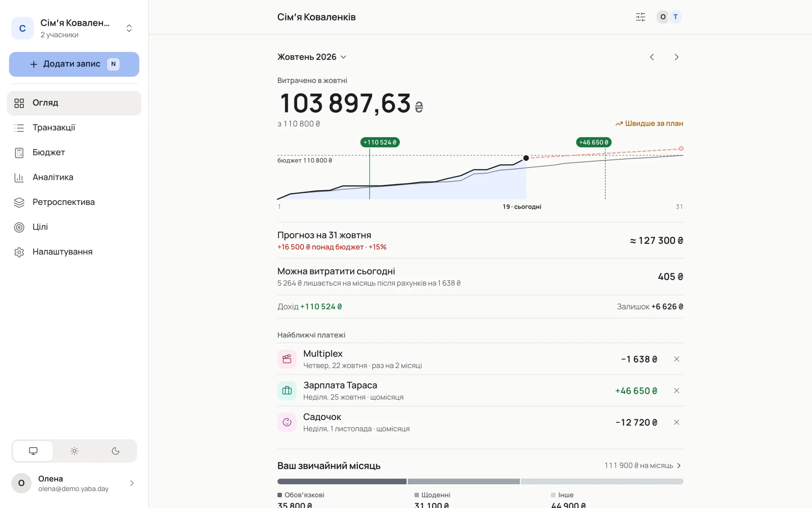
Task: Click the Швидше за план indicator
Action: (x=649, y=124)
